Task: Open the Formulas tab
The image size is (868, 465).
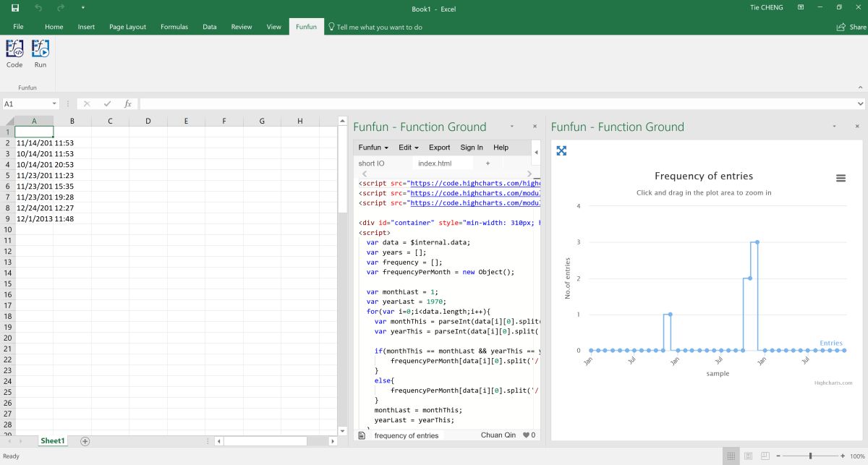Action: (x=174, y=27)
